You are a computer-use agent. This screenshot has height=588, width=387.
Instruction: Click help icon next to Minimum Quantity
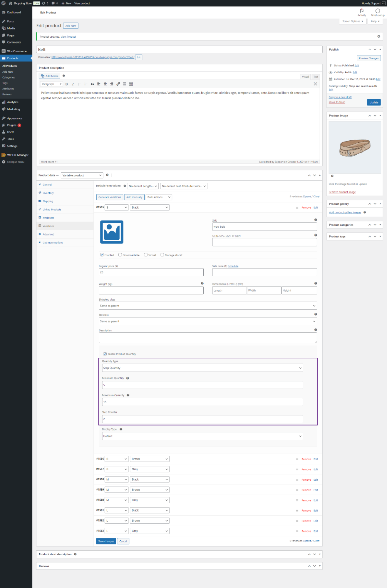click(128, 378)
